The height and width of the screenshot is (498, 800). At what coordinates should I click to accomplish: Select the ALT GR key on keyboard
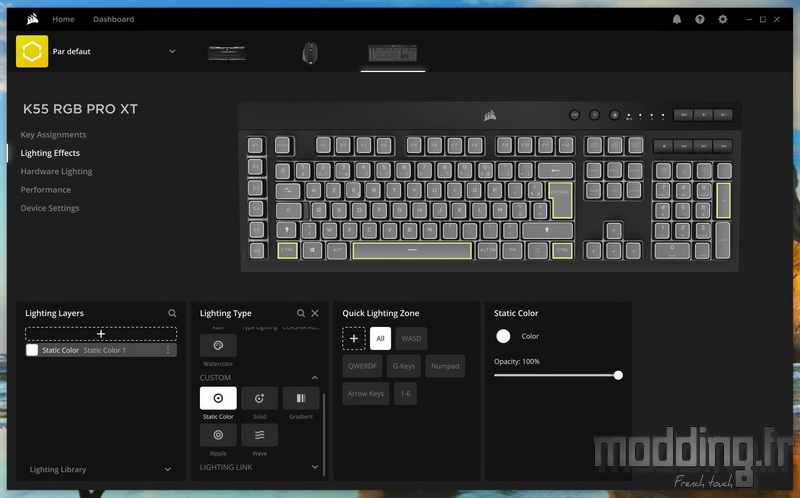click(487, 251)
